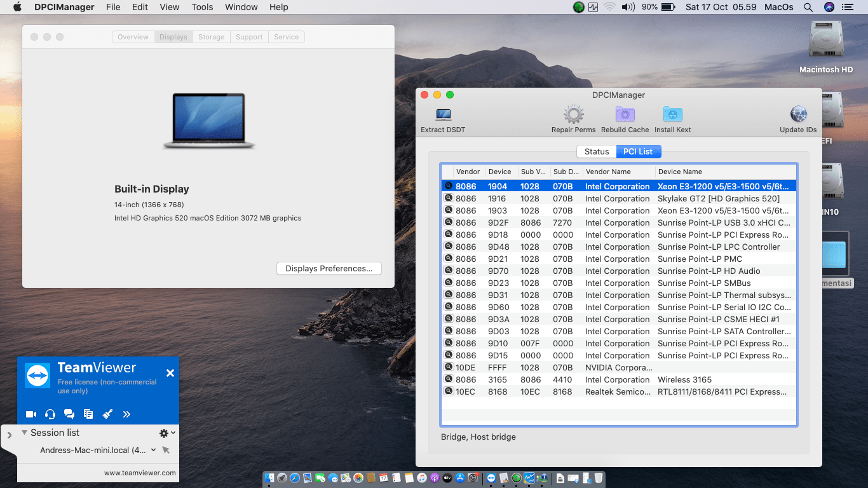
Task: Click the Update IDs globe icon
Action: 798,115
